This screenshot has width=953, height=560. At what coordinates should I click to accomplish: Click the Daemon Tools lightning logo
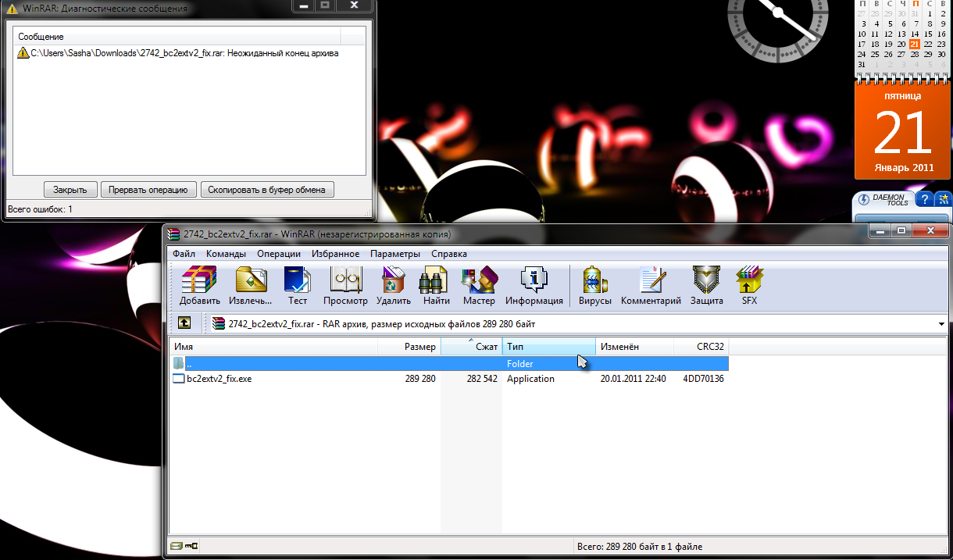tap(864, 200)
